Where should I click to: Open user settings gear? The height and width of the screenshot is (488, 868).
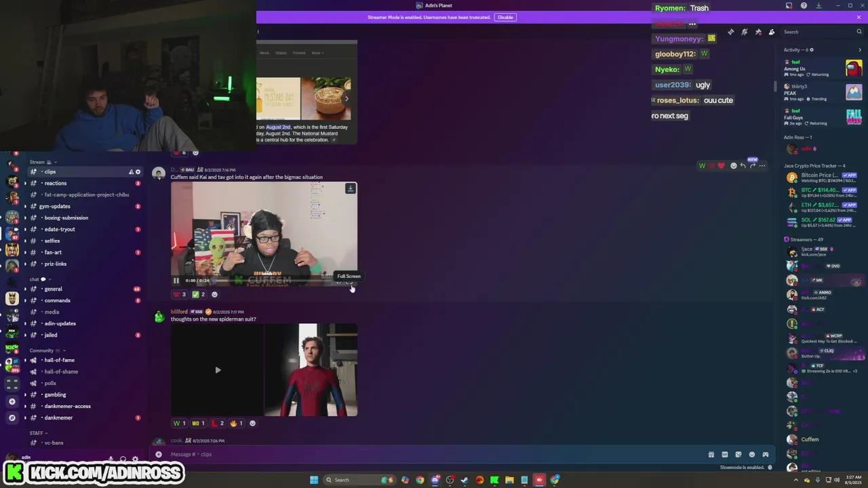135,460
